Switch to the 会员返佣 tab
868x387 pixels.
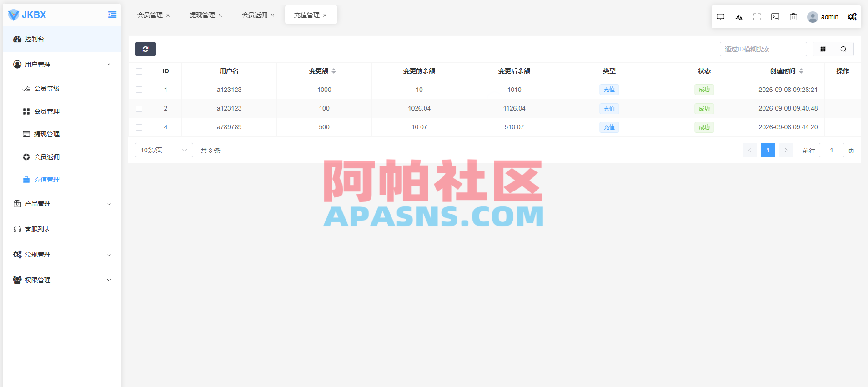[x=255, y=15]
